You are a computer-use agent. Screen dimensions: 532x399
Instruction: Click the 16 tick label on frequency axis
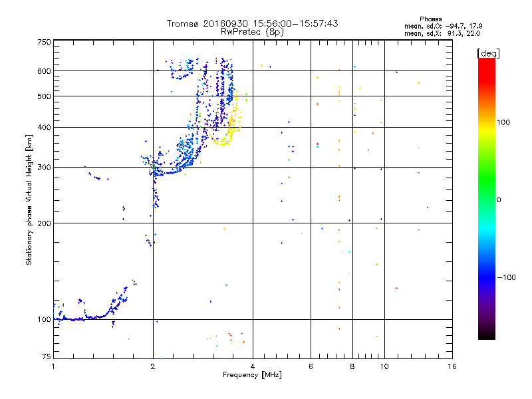click(452, 366)
